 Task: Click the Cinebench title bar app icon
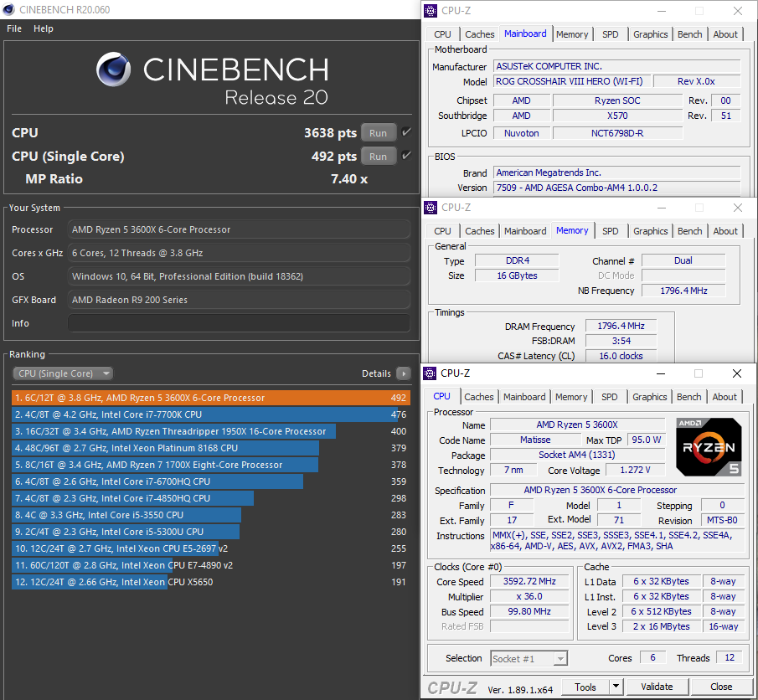8,9
